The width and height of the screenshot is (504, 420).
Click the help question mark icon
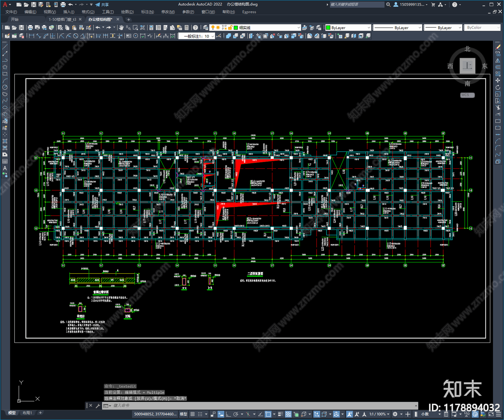coord(195,28)
